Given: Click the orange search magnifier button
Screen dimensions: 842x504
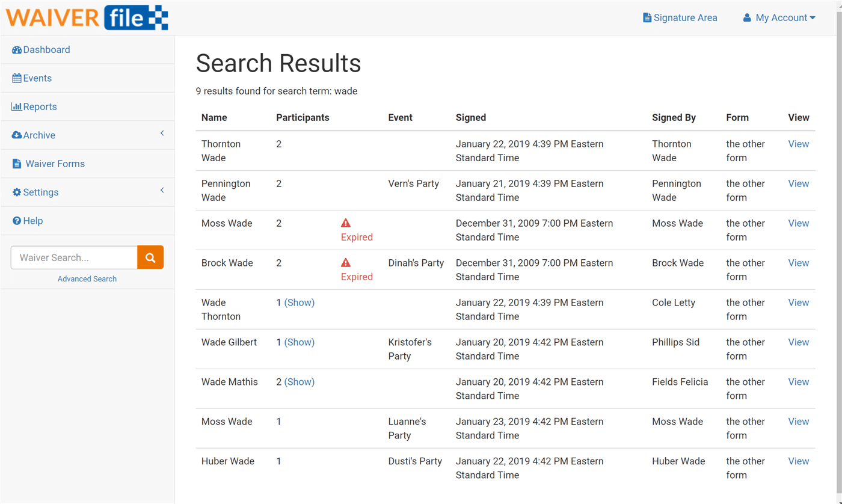Looking at the screenshot, I should tap(150, 257).
